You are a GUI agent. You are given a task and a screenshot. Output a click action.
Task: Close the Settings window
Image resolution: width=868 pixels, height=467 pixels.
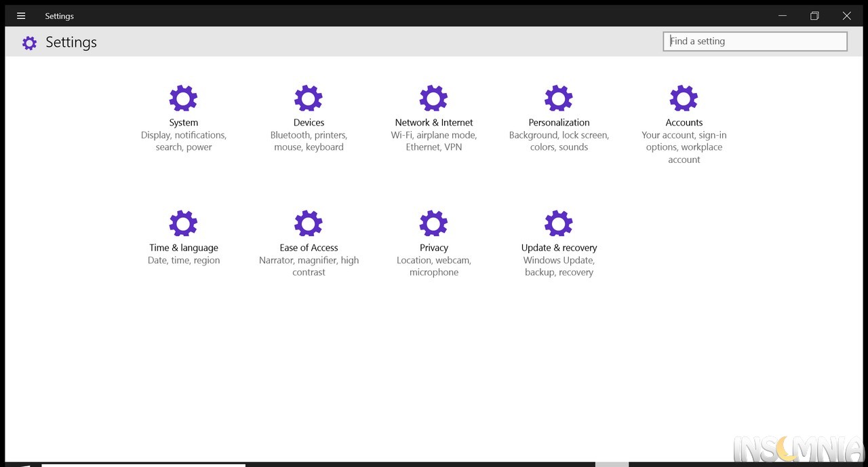tap(846, 16)
